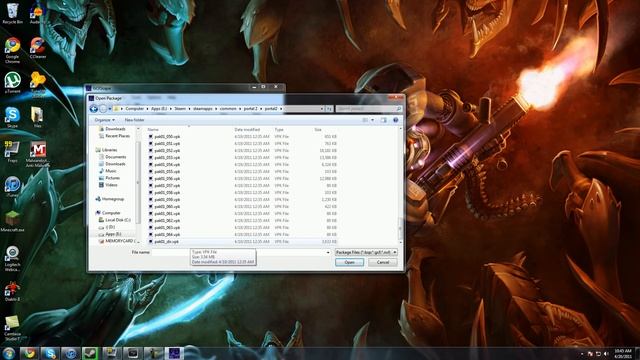Click the Windows Start orb
640x360 pixels.
coord(8,353)
